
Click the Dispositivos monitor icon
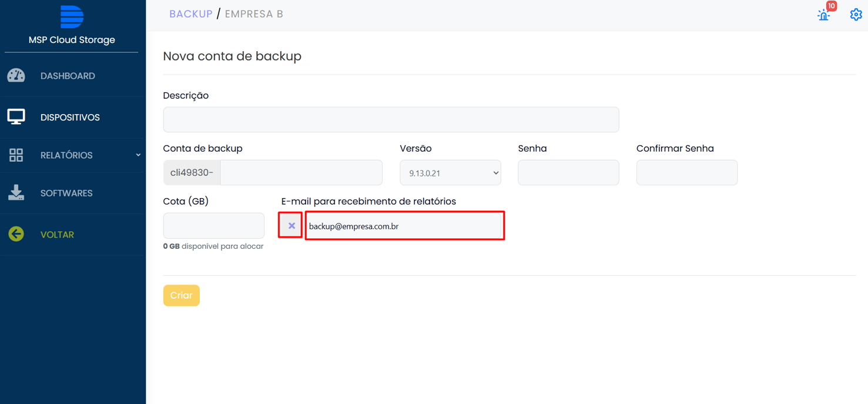point(16,117)
